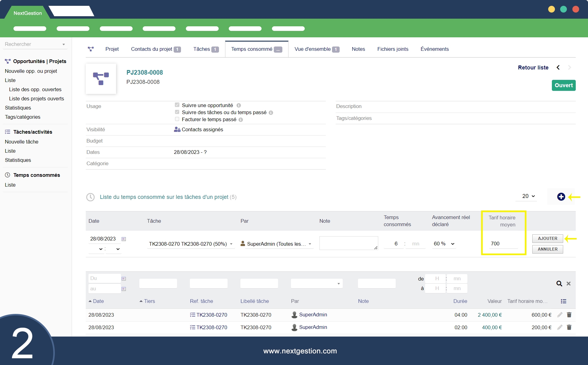This screenshot has height=365, width=588.
Task: Toggle Suivre une opportunité checkbox
Action: 177,105
